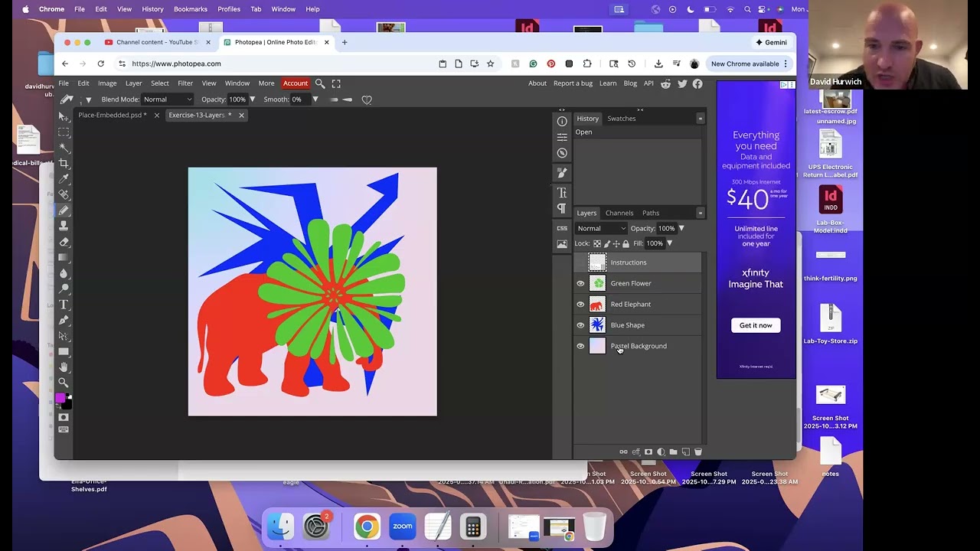Select the Type tool
The height and width of the screenshot is (551, 980).
click(x=64, y=305)
